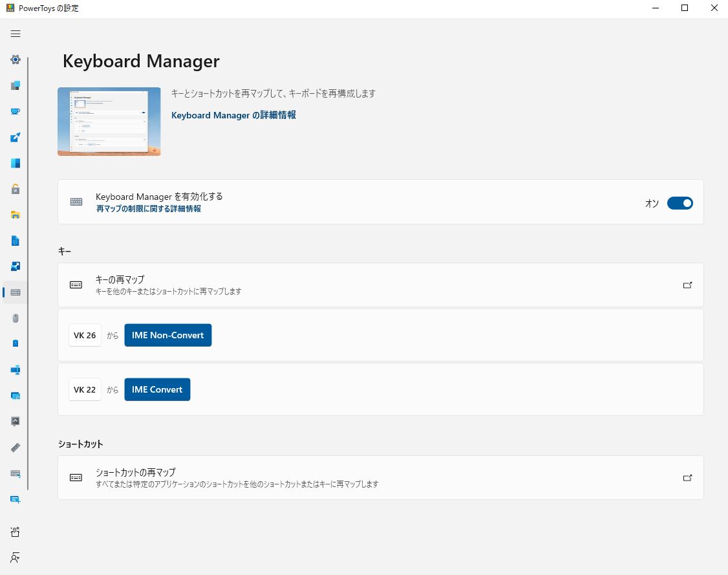Select Keyboard Manager sidebar icon
The height and width of the screenshot is (575, 728).
[16, 292]
